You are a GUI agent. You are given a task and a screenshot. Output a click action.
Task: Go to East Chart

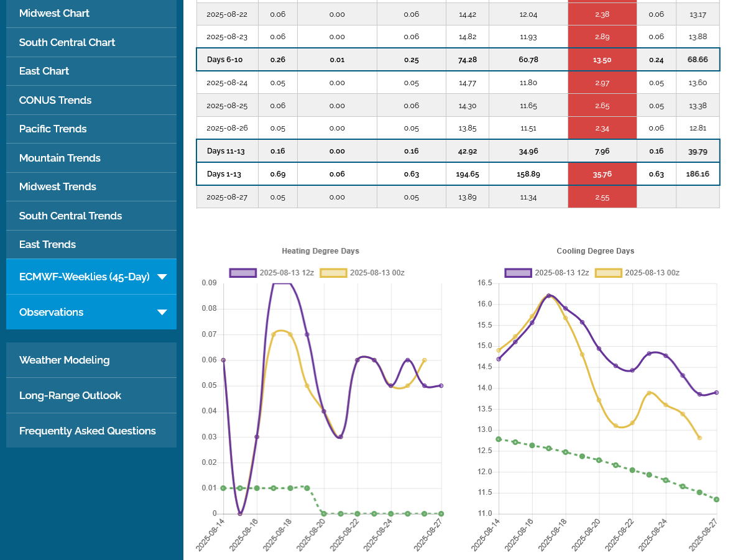pyautogui.click(x=44, y=71)
